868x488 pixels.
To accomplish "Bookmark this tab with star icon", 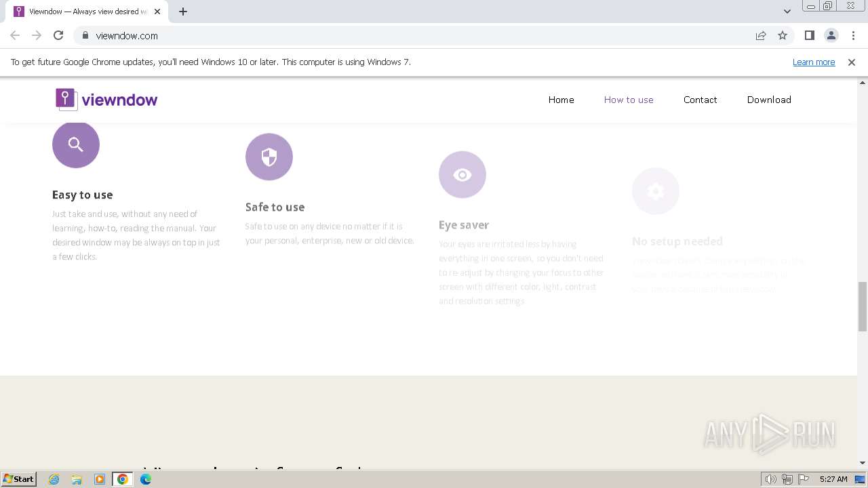I will pyautogui.click(x=783, y=35).
